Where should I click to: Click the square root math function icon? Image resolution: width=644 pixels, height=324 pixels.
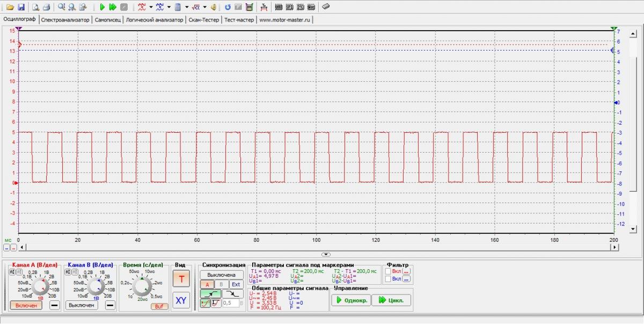(x=196, y=8)
